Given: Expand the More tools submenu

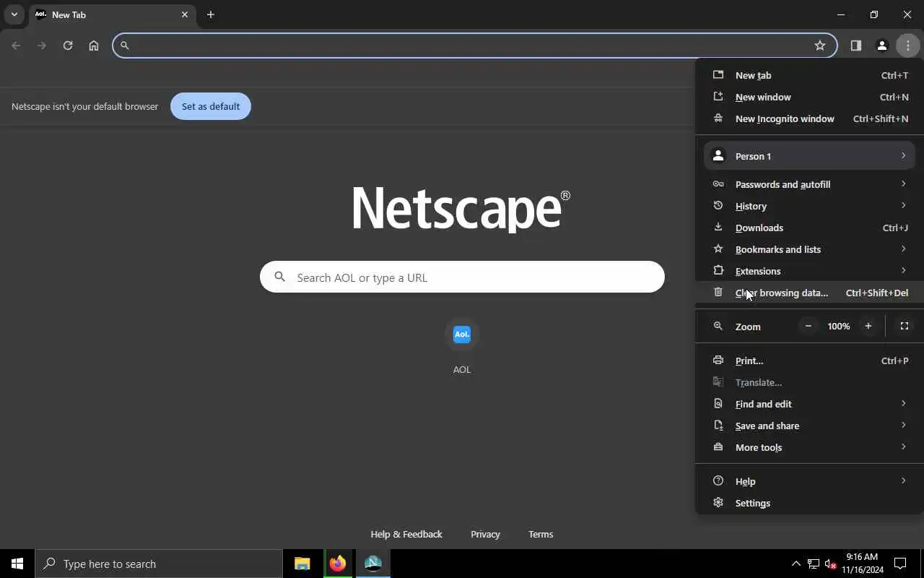Looking at the screenshot, I should [810, 447].
